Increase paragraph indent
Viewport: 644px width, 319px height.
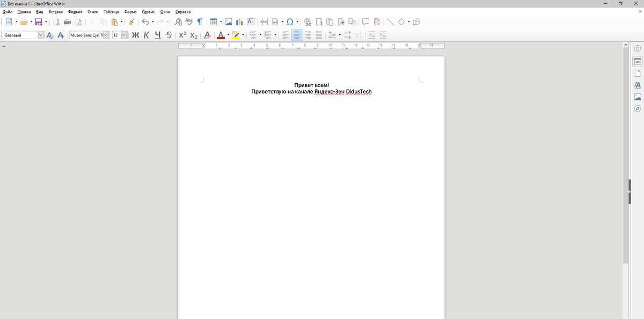point(372,35)
